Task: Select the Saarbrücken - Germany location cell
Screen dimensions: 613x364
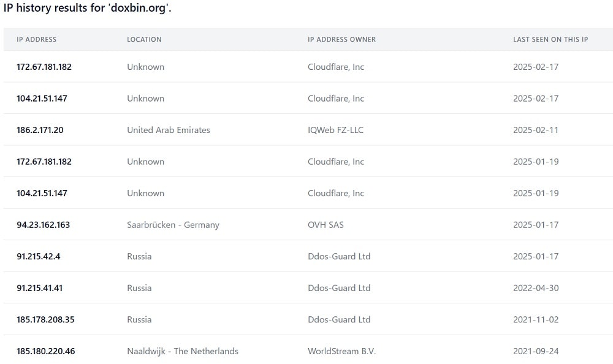Action: (x=173, y=225)
